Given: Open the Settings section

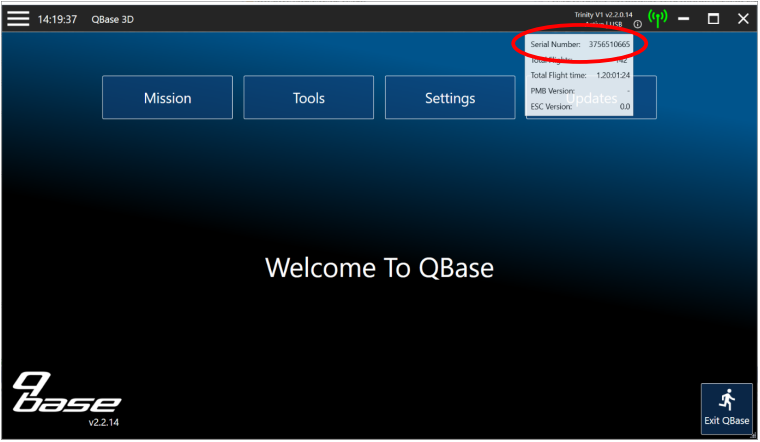Looking at the screenshot, I should [450, 97].
